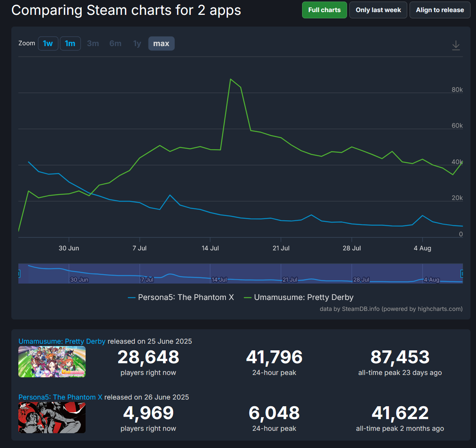Click the Persona5 game banner thumbnail

pos(52,418)
